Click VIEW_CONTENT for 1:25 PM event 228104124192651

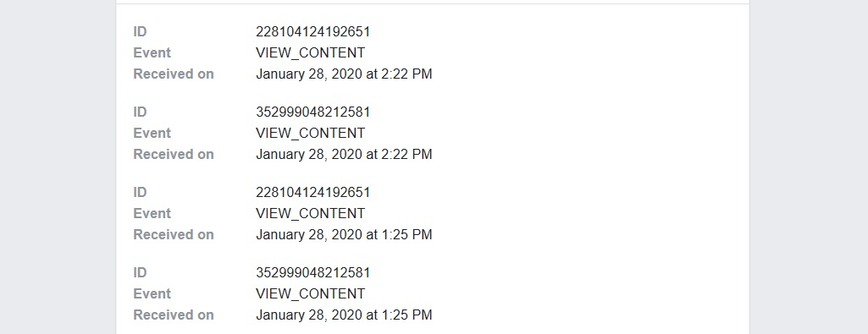[311, 213]
